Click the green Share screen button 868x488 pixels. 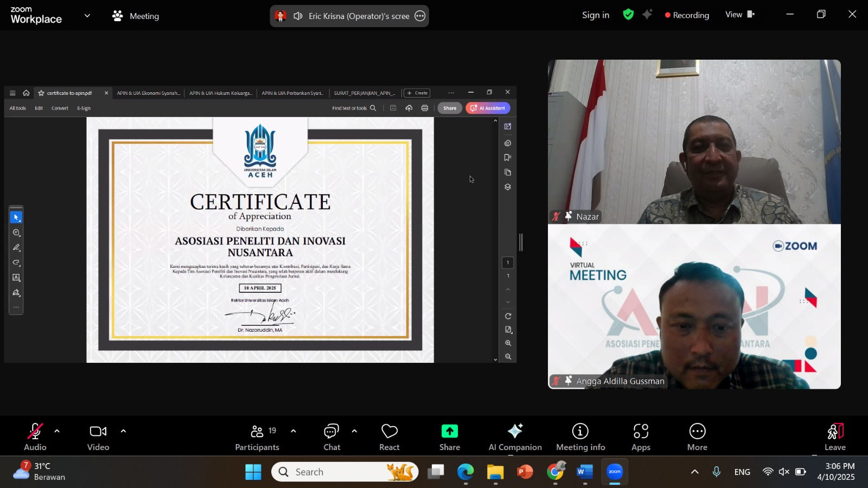pyautogui.click(x=450, y=437)
